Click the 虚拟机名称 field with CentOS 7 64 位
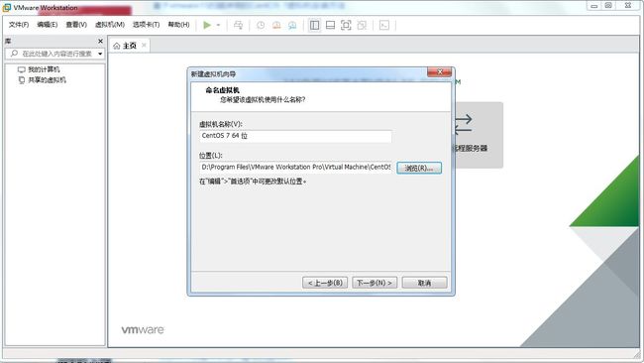This screenshot has height=363, width=644. point(295,136)
